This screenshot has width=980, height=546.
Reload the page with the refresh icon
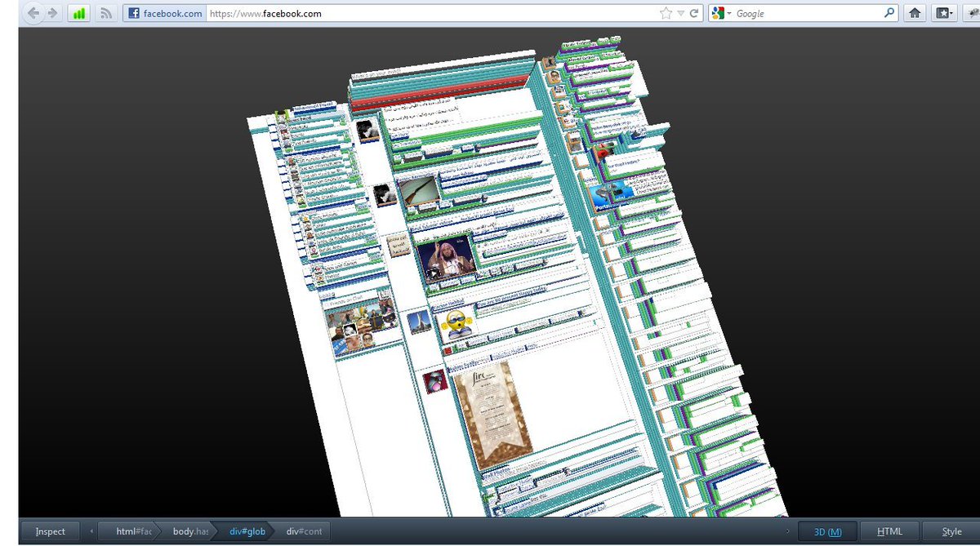694,13
